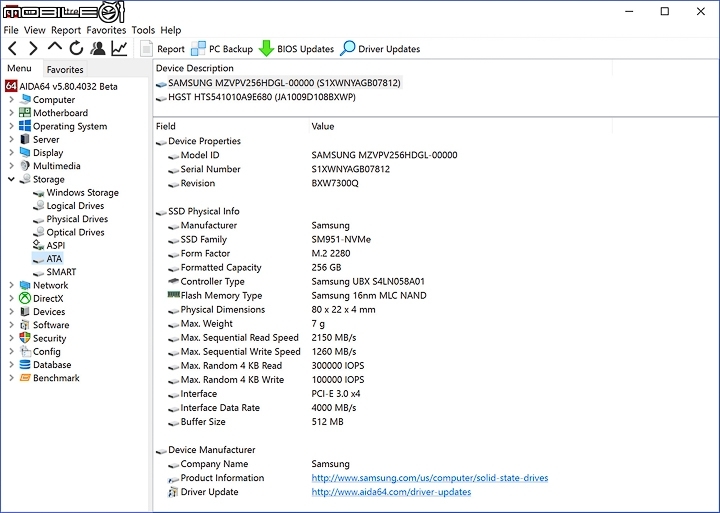
Task: Open the aida64.com driver-updates link
Action: pos(391,492)
